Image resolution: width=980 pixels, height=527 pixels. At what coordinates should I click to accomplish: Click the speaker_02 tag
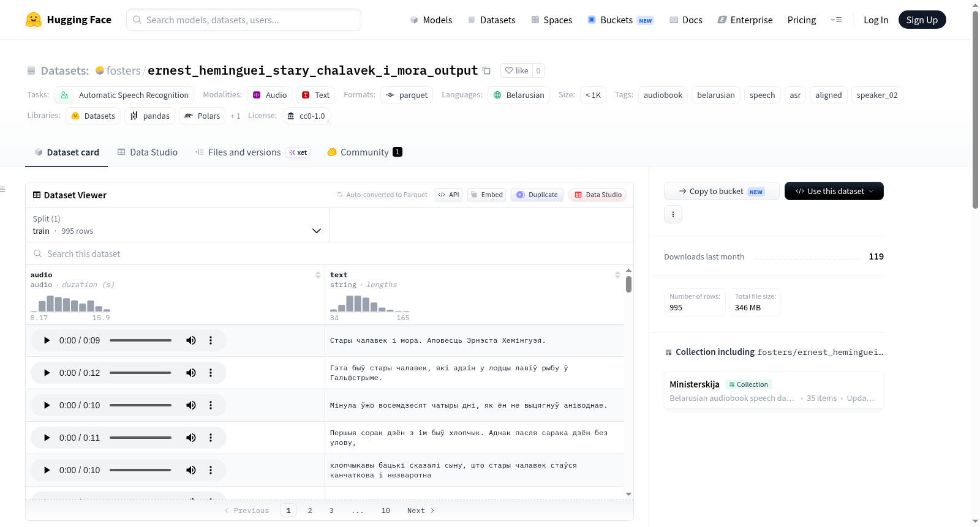click(877, 95)
